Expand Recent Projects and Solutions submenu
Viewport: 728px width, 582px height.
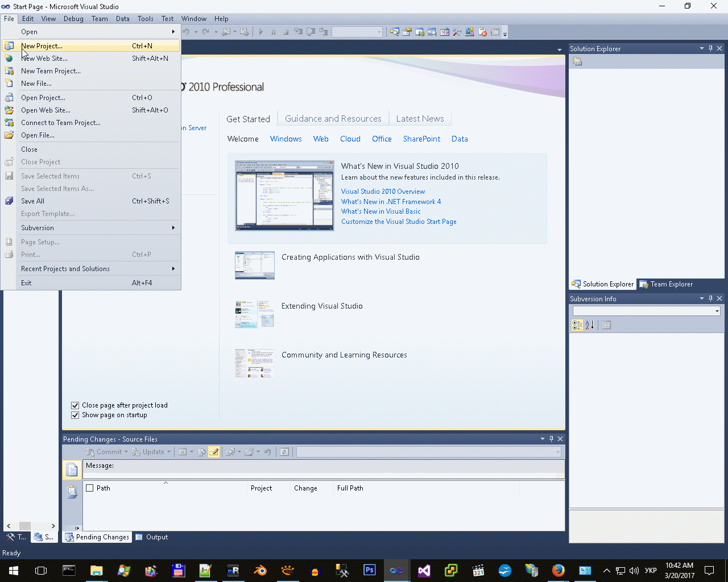pyautogui.click(x=91, y=269)
